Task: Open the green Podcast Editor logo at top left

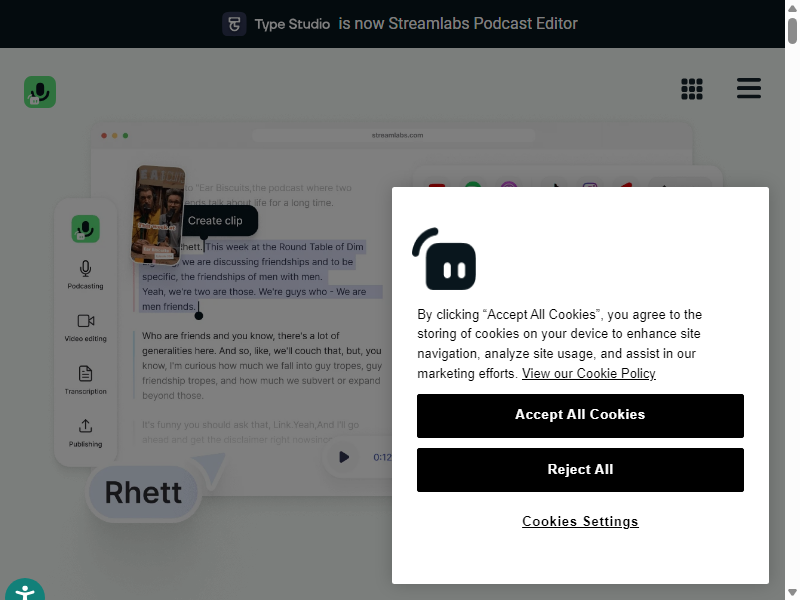Action: coord(40,92)
